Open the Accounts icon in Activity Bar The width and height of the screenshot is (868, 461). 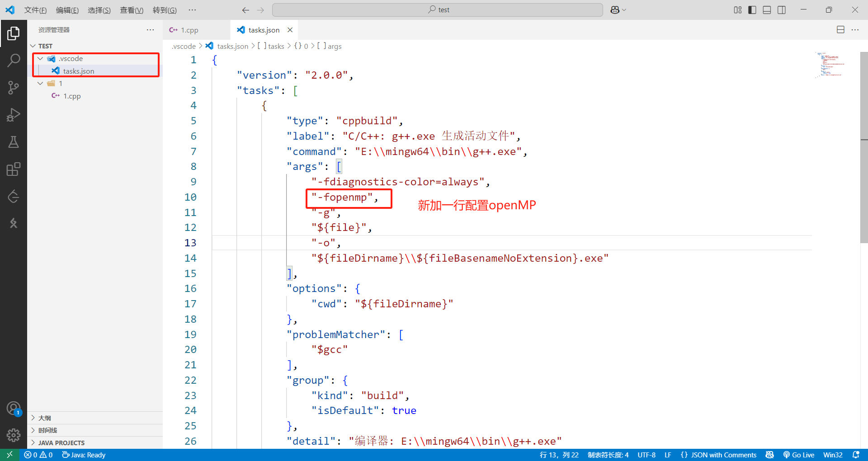click(x=14, y=408)
